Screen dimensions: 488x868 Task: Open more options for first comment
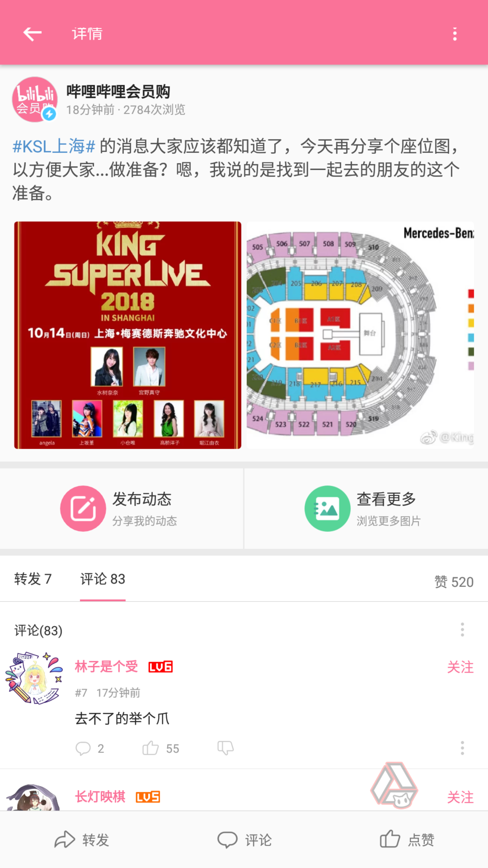[462, 748]
